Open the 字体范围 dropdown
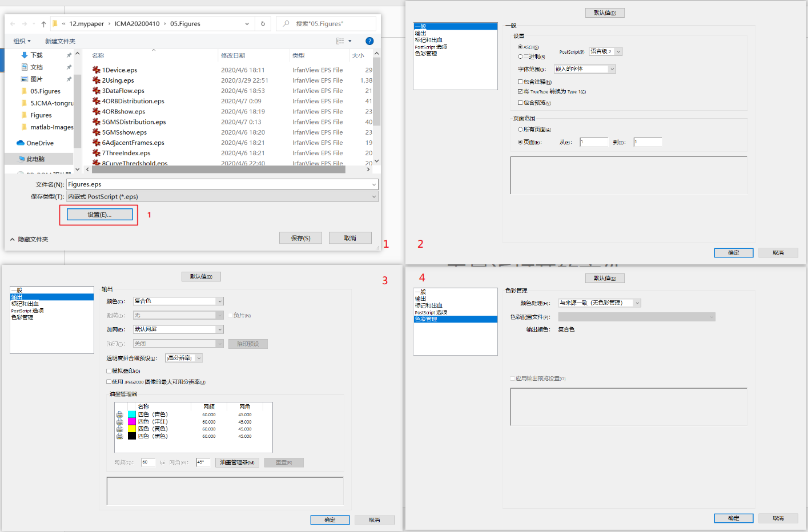Screen dimensions: 808x532 [585, 69]
